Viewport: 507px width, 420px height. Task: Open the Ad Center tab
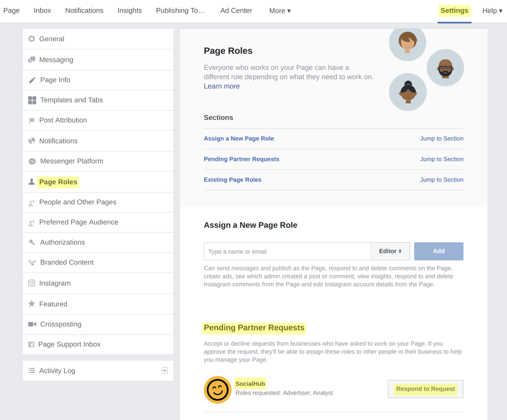[x=236, y=11]
